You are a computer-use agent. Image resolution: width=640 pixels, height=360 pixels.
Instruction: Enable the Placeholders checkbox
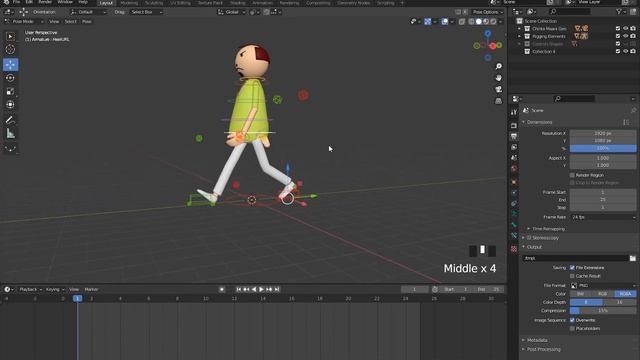pyautogui.click(x=572, y=328)
